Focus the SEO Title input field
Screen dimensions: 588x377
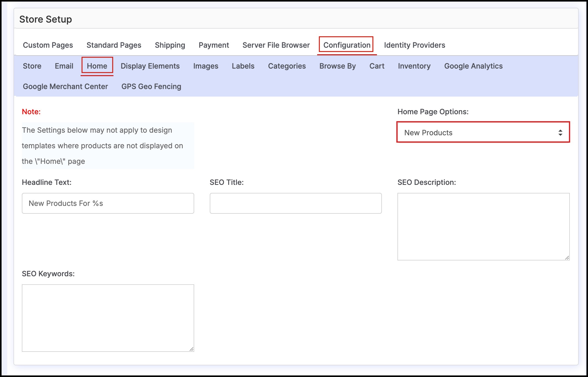[296, 203]
